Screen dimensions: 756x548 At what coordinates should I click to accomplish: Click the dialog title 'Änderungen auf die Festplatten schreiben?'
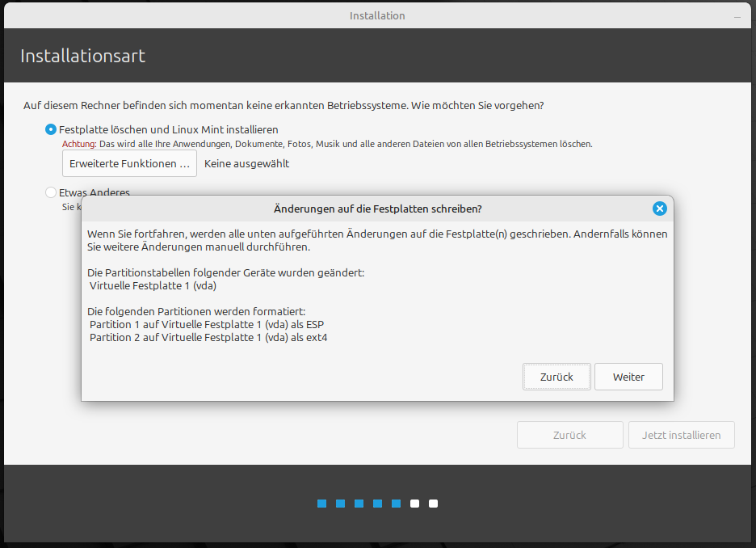[x=377, y=209]
